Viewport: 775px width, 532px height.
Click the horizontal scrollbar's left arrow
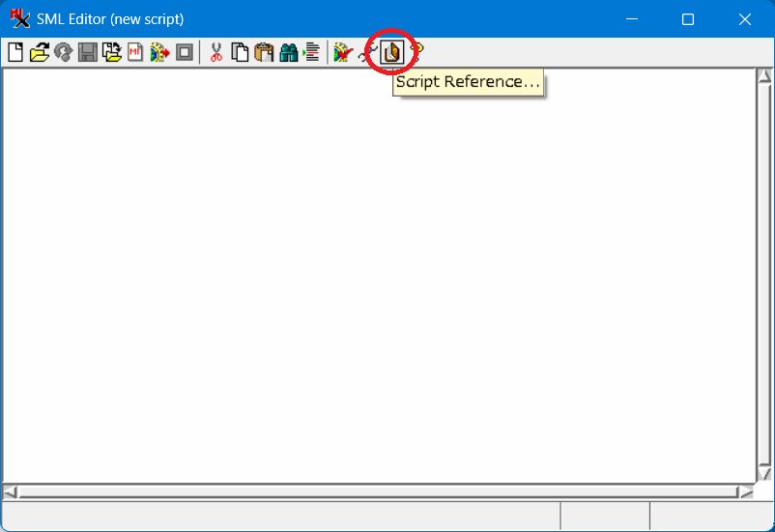tap(10, 491)
